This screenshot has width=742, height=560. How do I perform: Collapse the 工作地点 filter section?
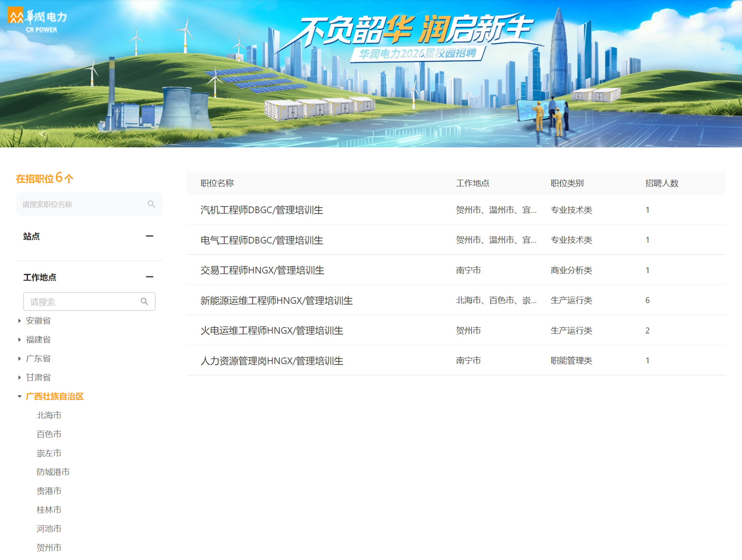point(149,277)
